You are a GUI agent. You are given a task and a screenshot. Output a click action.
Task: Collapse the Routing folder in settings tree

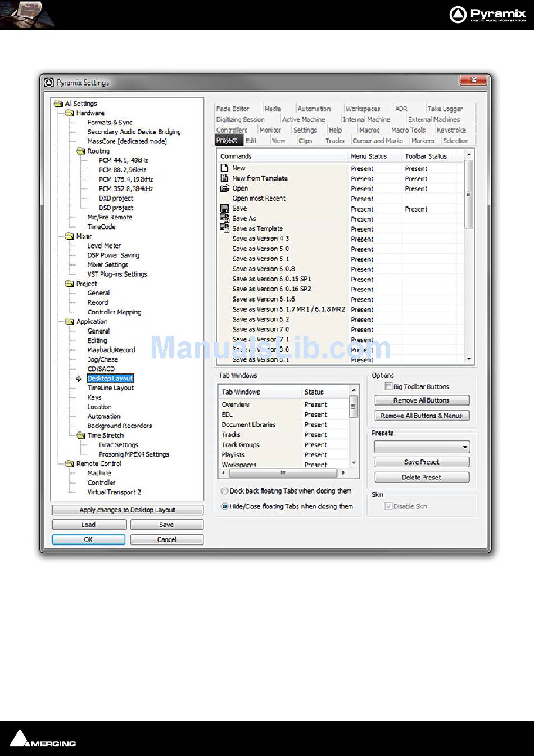[81, 151]
